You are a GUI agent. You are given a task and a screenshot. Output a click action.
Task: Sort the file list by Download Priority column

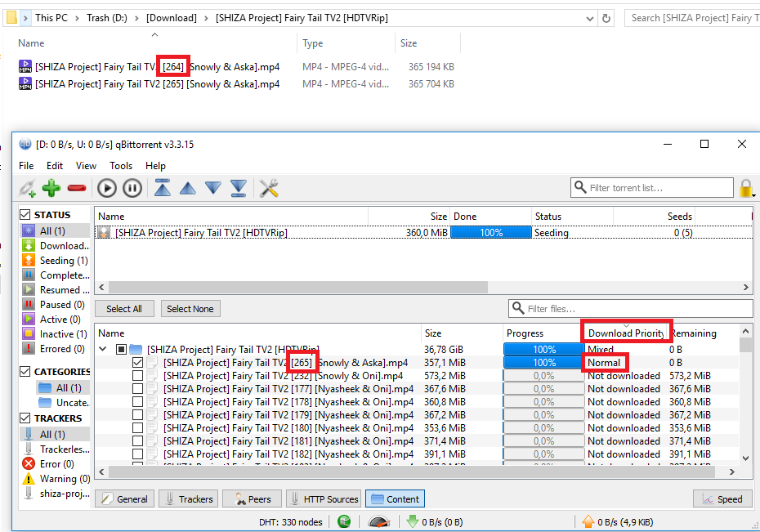tap(626, 333)
